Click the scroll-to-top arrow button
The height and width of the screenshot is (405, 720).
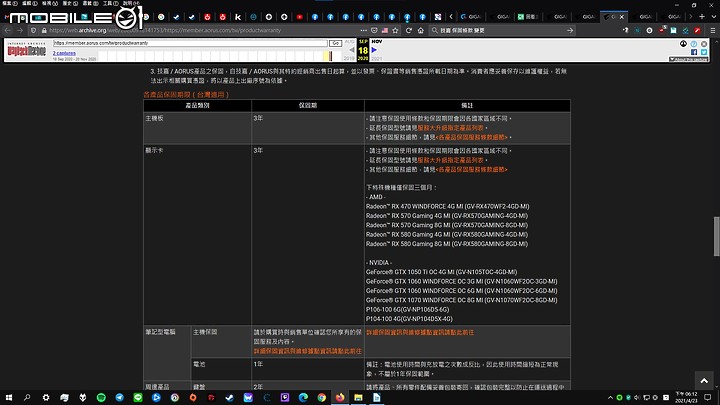pos(704,381)
